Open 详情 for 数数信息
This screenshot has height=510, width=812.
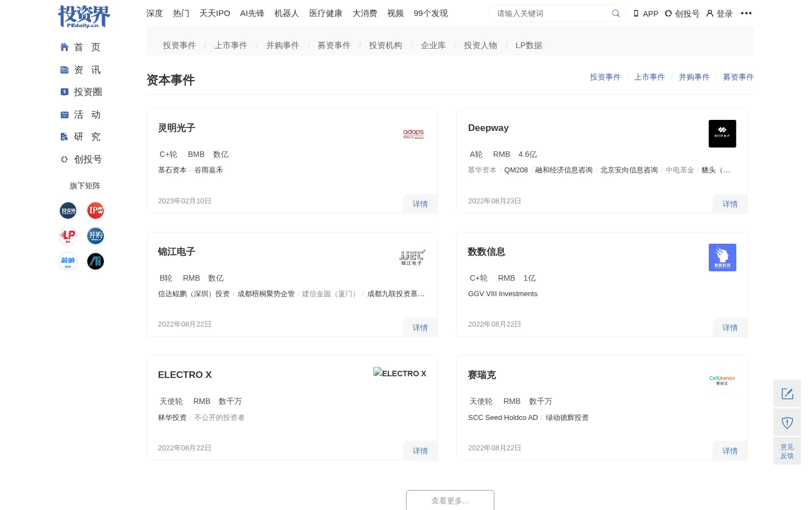click(x=730, y=328)
